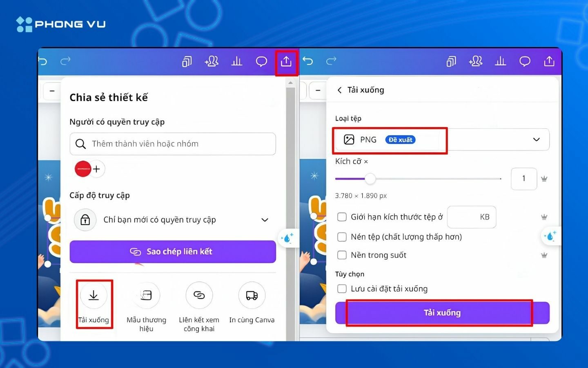Open analytics chart icon in right toolbar

pyautogui.click(x=500, y=62)
